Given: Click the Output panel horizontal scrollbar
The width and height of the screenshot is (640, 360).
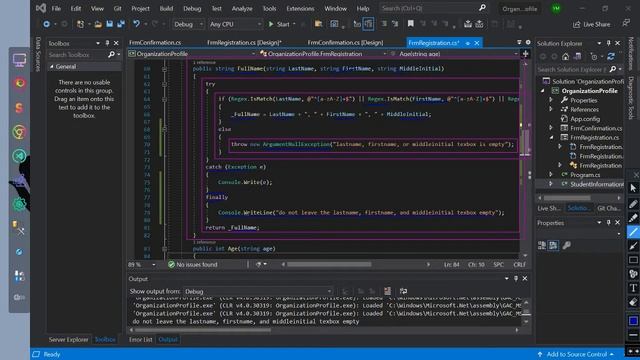Looking at the screenshot, I should pyautogui.click(x=324, y=330).
